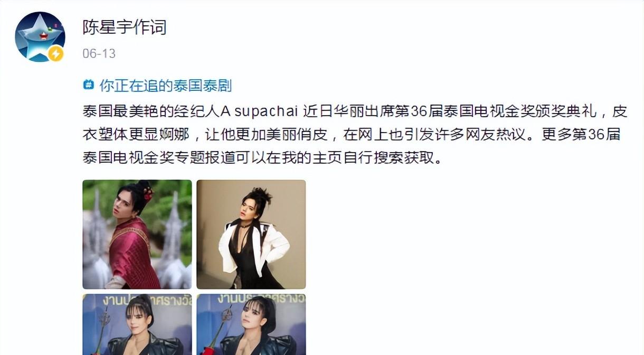Click the super-topic icon before 你正在追的泰国泰剧
The width and height of the screenshot is (644, 355).
[x=89, y=85]
